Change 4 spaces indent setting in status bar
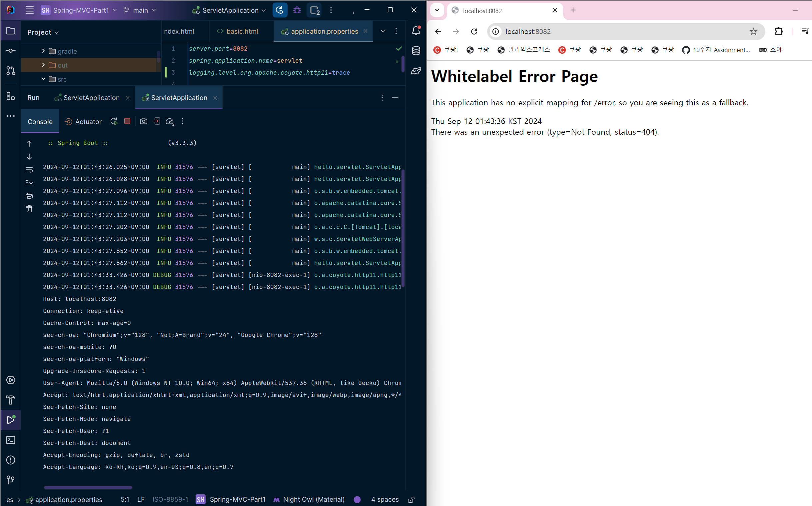This screenshot has height=506, width=812. (385, 500)
